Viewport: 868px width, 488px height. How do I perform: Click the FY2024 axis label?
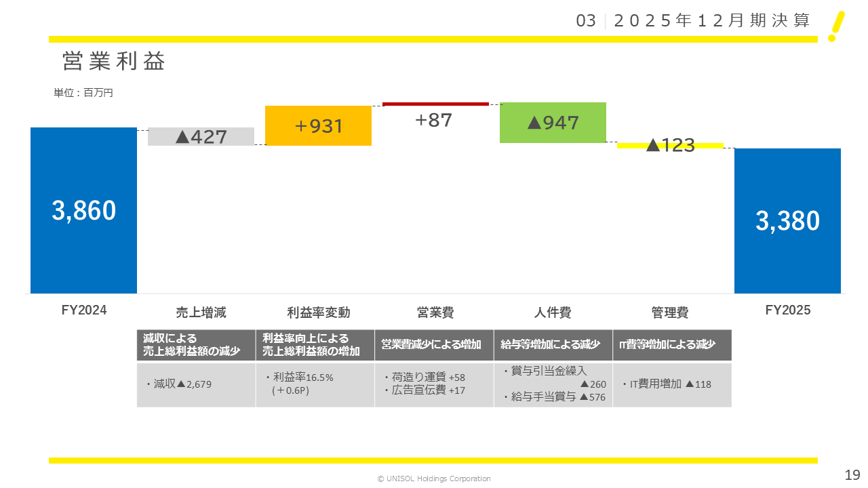84,310
